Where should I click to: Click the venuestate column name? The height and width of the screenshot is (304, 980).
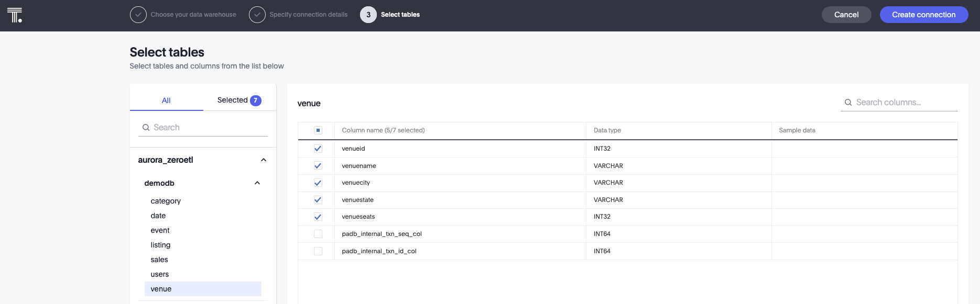click(x=358, y=200)
